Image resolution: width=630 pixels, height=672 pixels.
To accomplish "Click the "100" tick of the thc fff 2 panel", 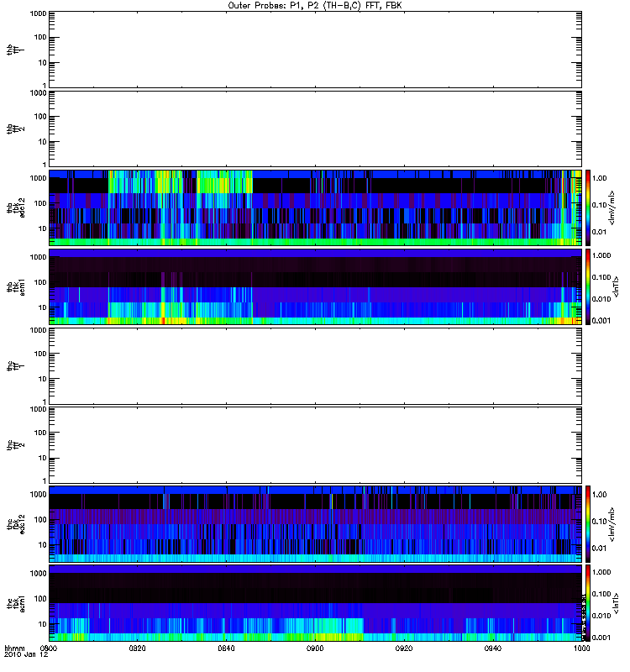I will [40, 433].
